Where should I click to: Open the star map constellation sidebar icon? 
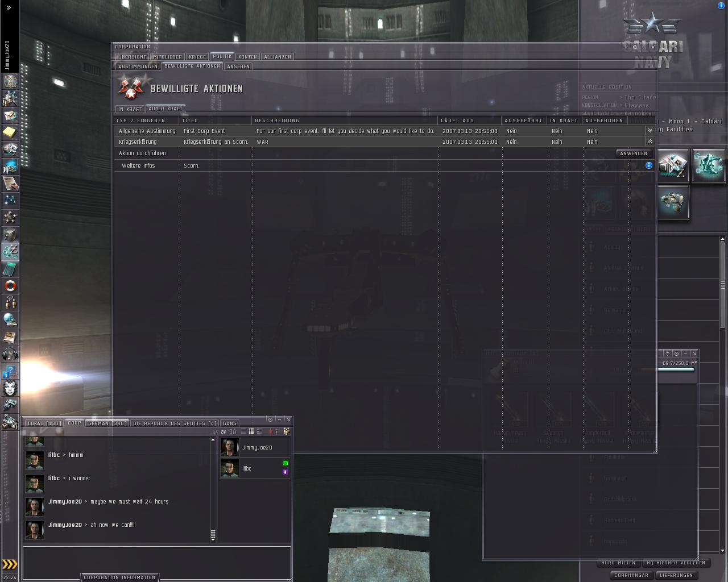[x=10, y=200]
